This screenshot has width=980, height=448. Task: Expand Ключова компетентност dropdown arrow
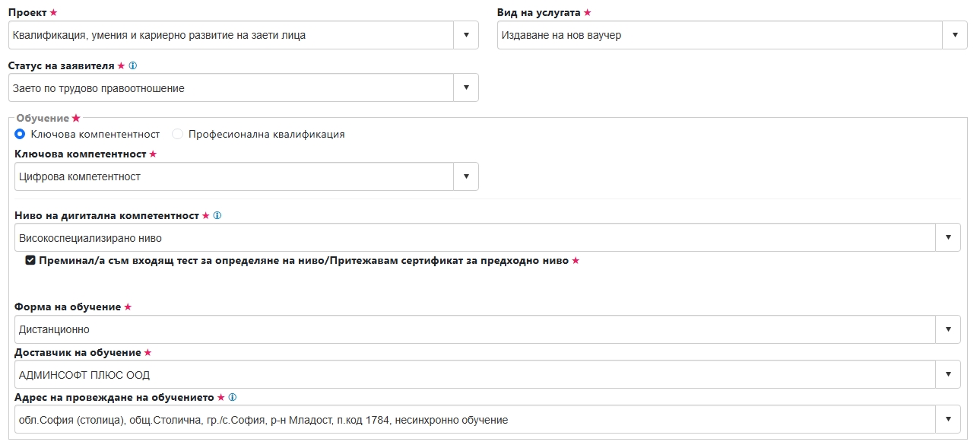[x=466, y=176]
